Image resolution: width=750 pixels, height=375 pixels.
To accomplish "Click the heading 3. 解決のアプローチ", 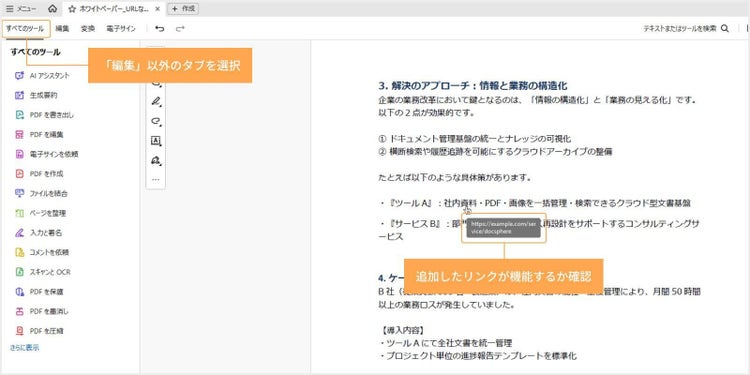I will coord(473,86).
